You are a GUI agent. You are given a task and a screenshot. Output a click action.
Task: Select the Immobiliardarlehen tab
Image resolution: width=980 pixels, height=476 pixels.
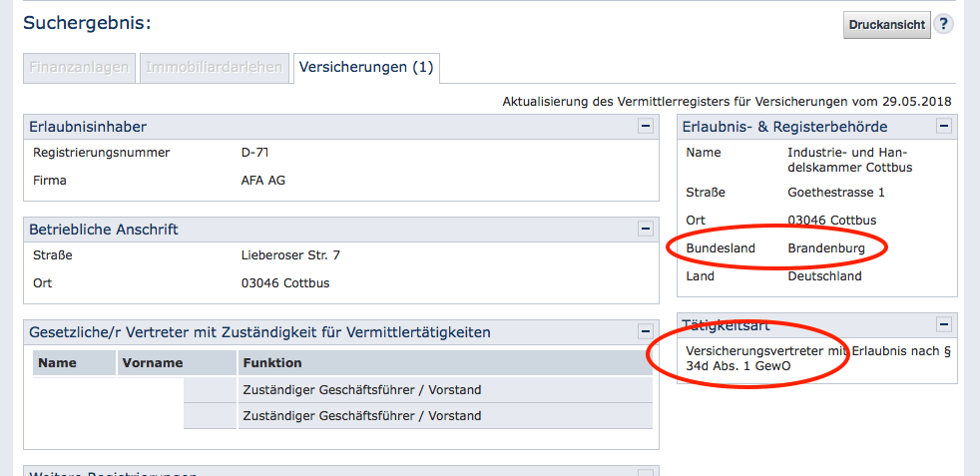click(x=215, y=68)
